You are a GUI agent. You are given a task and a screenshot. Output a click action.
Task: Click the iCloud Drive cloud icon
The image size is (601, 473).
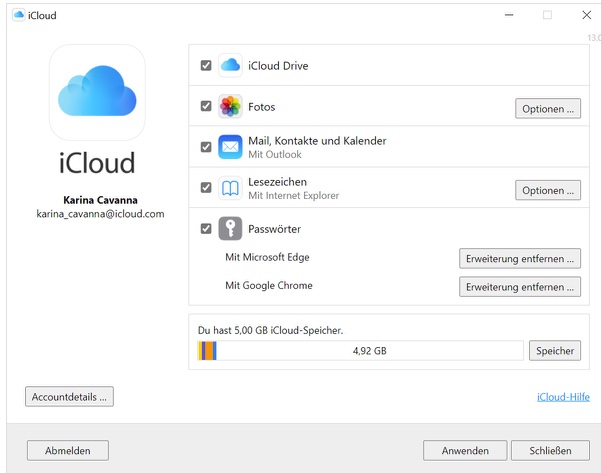point(230,65)
